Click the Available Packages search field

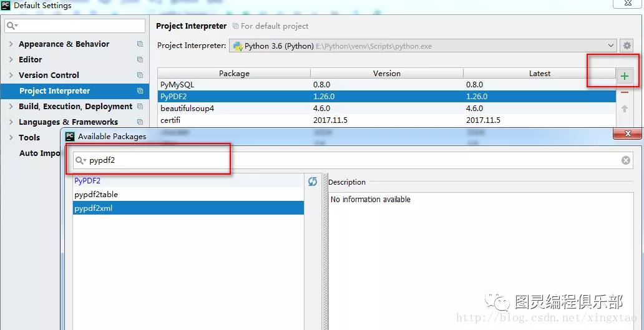click(x=353, y=160)
